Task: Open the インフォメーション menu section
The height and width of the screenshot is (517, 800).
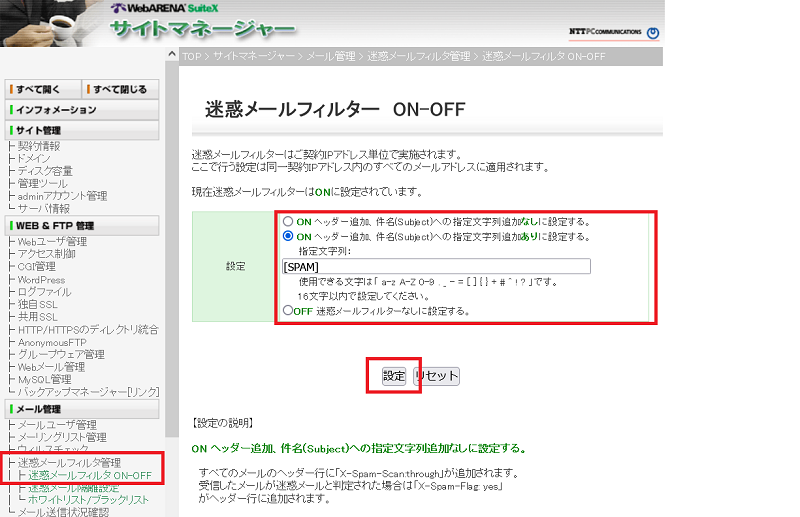Action: point(80,110)
